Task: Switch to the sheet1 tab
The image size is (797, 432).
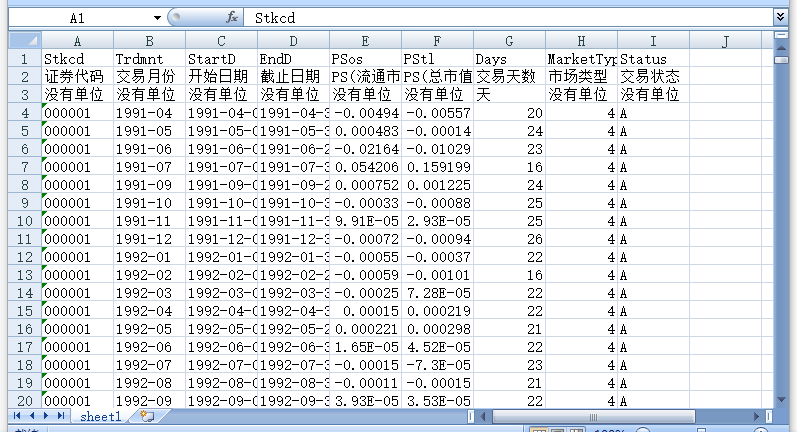Action: tap(101, 417)
